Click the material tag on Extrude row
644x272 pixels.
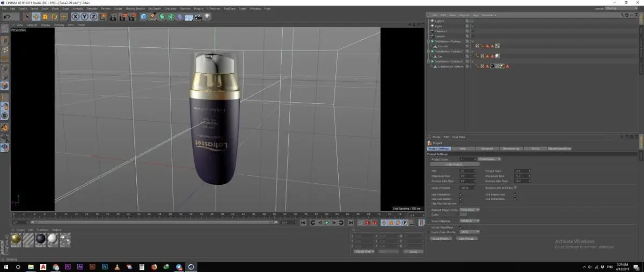click(497, 46)
